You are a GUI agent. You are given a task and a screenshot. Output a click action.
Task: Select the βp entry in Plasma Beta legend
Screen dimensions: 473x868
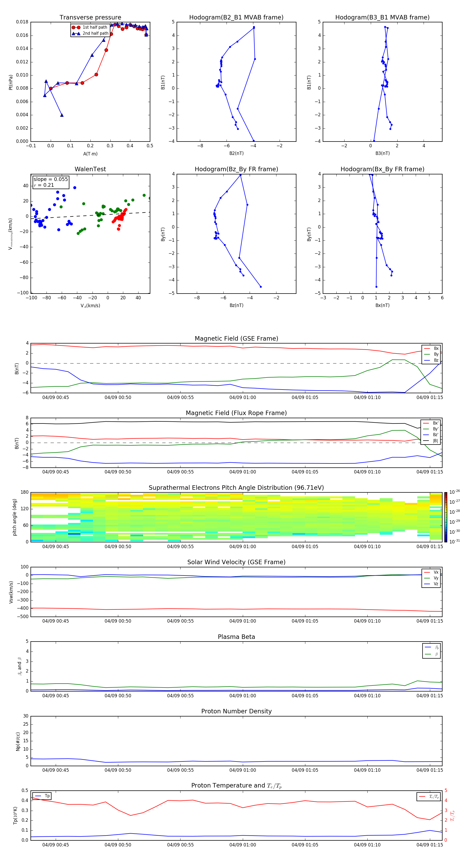pyautogui.click(x=431, y=647)
